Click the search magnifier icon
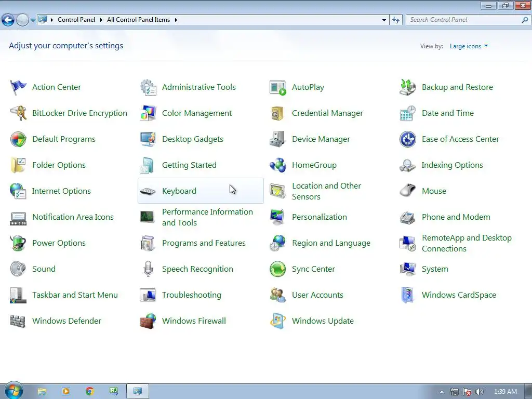 (x=525, y=20)
